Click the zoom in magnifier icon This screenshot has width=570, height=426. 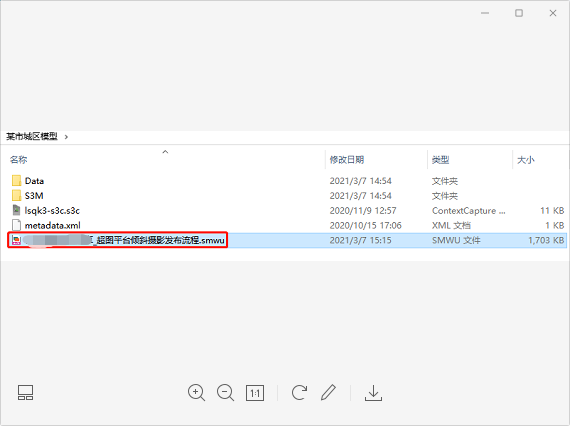[196, 393]
